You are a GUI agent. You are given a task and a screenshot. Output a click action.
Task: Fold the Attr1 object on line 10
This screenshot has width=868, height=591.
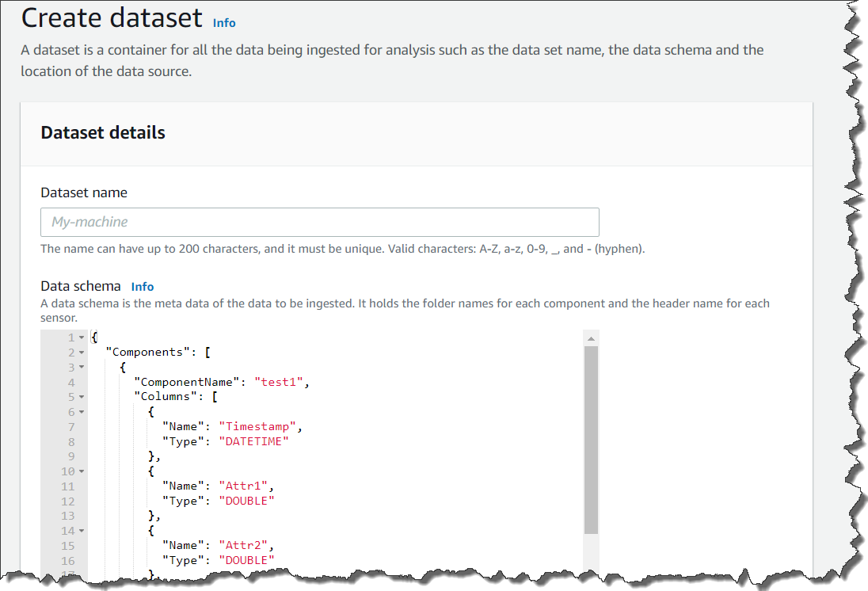click(x=81, y=471)
